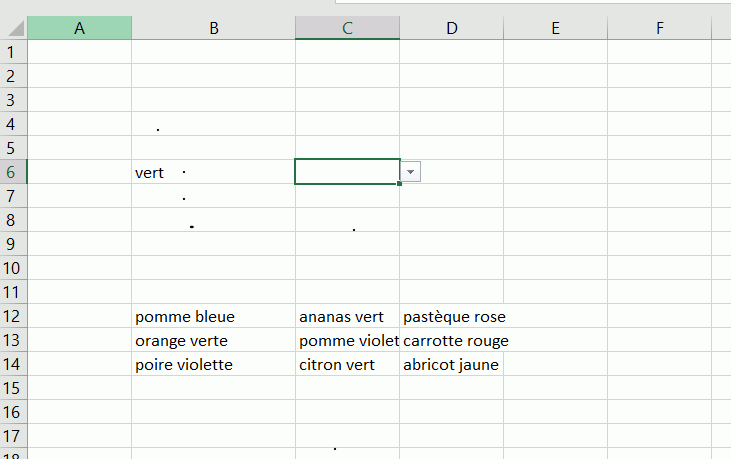Click the "abricot jaune" cell
Screen dimensions: 731x459
click(x=451, y=365)
